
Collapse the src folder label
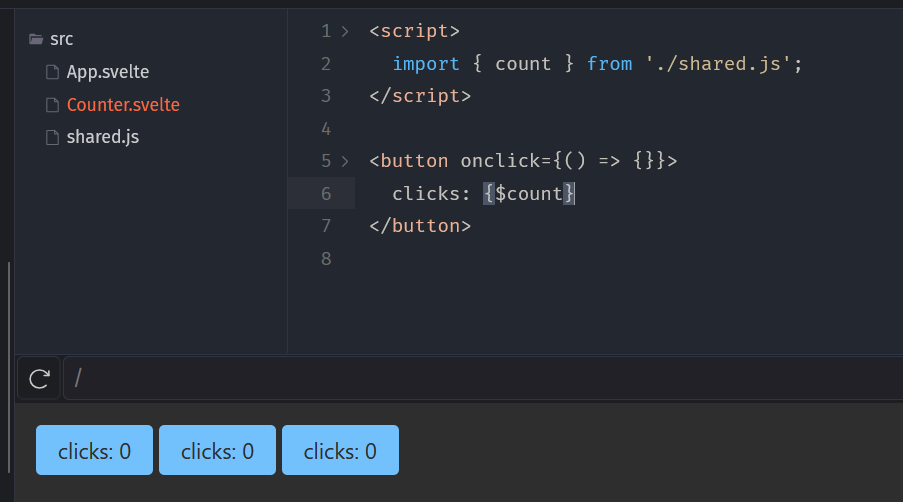tap(62, 40)
